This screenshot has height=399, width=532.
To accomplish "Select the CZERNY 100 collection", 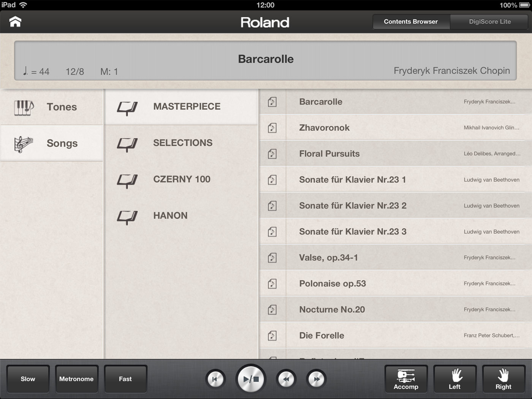I will [x=181, y=179].
